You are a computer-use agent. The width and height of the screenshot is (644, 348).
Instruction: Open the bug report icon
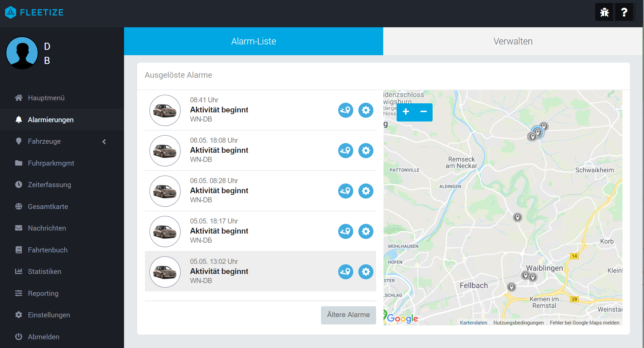click(604, 12)
